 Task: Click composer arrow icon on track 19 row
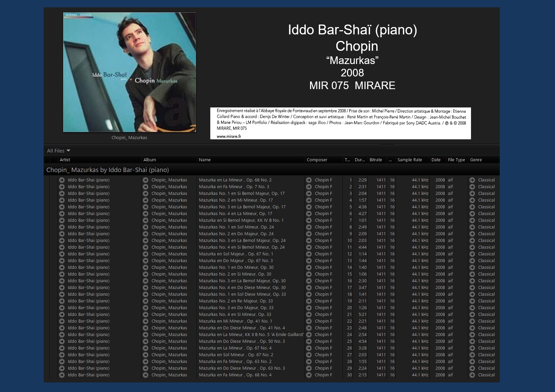(309, 301)
